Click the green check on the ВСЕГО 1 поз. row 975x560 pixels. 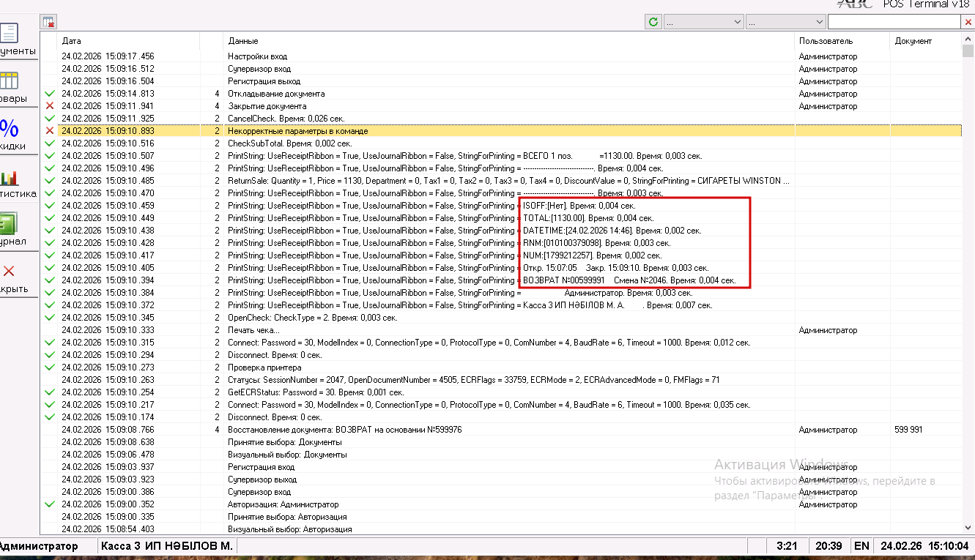click(x=50, y=156)
